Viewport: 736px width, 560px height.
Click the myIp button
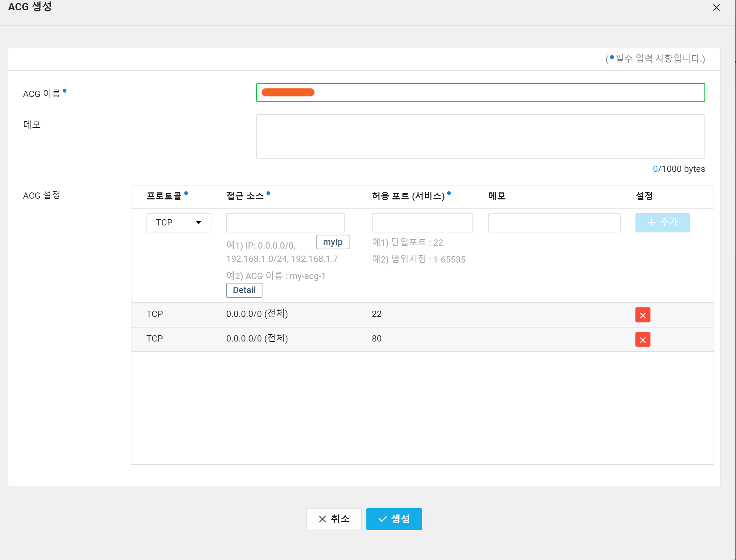coord(333,242)
